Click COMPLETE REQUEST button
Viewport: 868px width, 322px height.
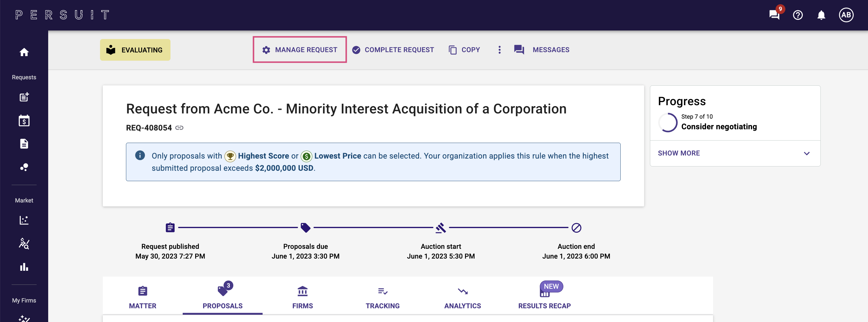pos(393,50)
